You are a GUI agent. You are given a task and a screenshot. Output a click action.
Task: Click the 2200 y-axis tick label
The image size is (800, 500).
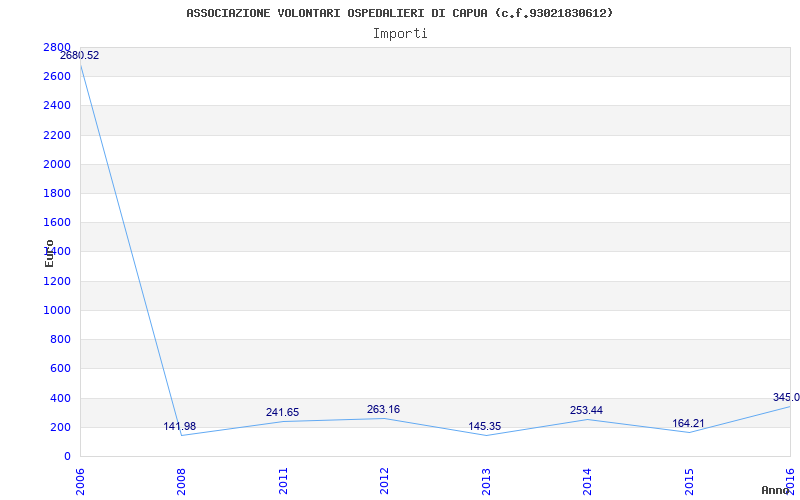pyautogui.click(x=57, y=135)
